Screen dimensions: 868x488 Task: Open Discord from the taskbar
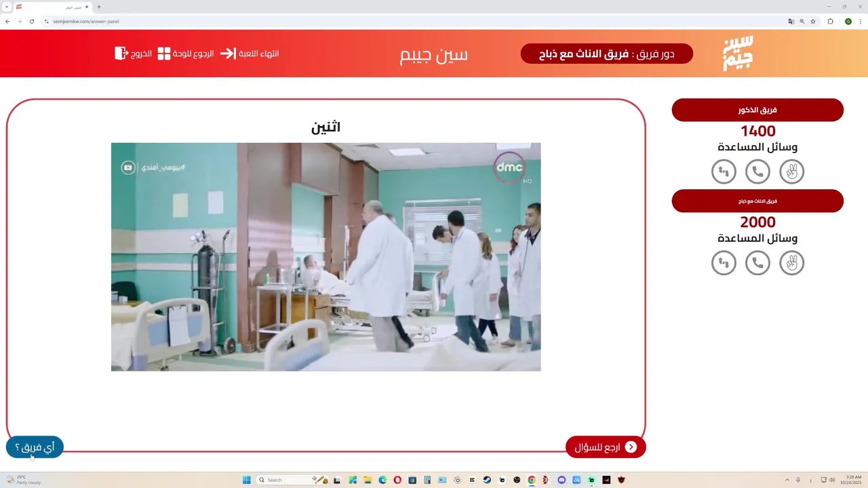click(x=561, y=480)
